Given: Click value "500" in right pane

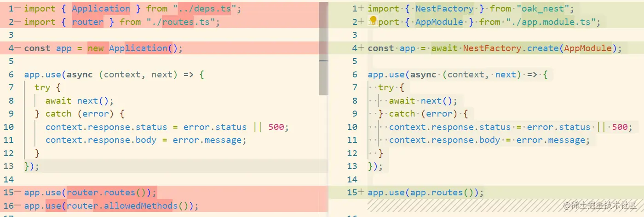Looking at the screenshot, I should pos(620,127).
